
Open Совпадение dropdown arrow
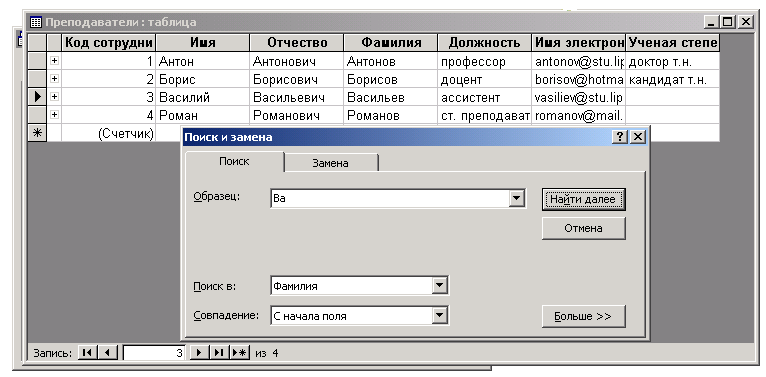[x=440, y=315]
